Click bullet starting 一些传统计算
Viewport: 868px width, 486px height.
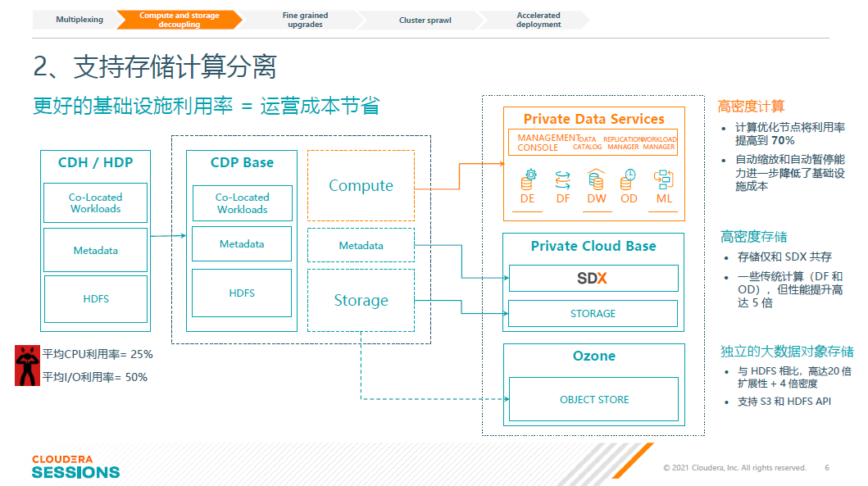coord(790,289)
